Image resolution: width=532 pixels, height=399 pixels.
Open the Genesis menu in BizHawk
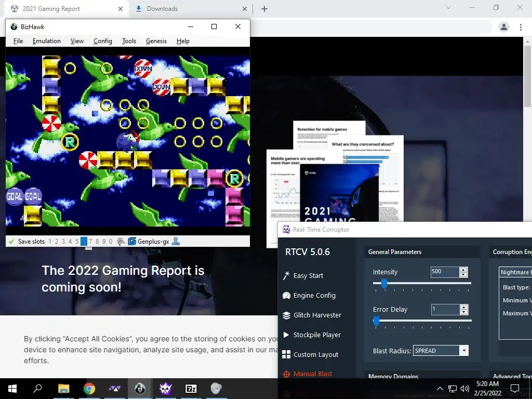tap(156, 41)
